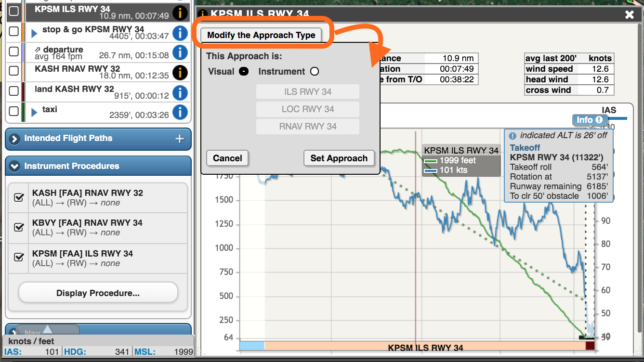Click the wind speed 12.6 cell
The image size is (644, 362).
point(595,69)
